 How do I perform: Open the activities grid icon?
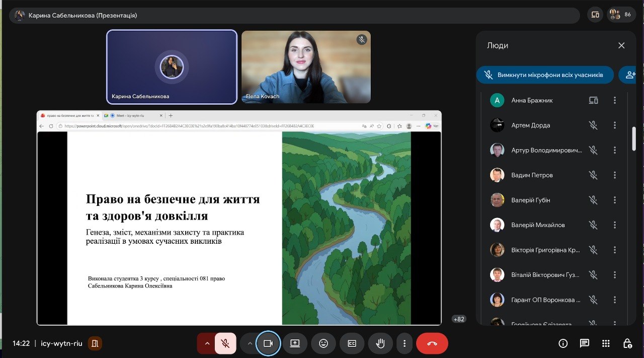click(x=606, y=343)
